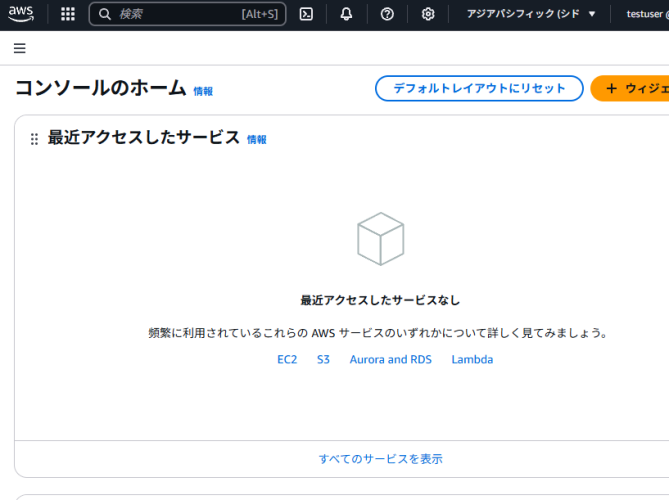Open the Lambda service link
Viewport: 669px width, 500px height.
point(472,359)
